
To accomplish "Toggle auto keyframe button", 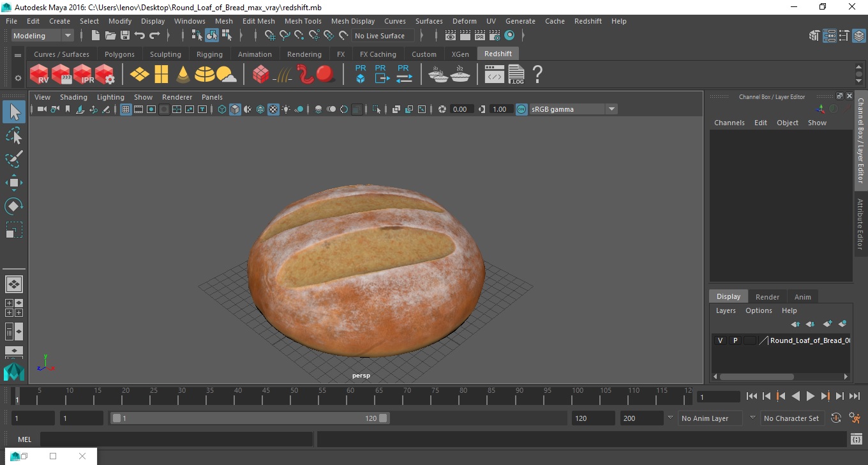I will [836, 418].
